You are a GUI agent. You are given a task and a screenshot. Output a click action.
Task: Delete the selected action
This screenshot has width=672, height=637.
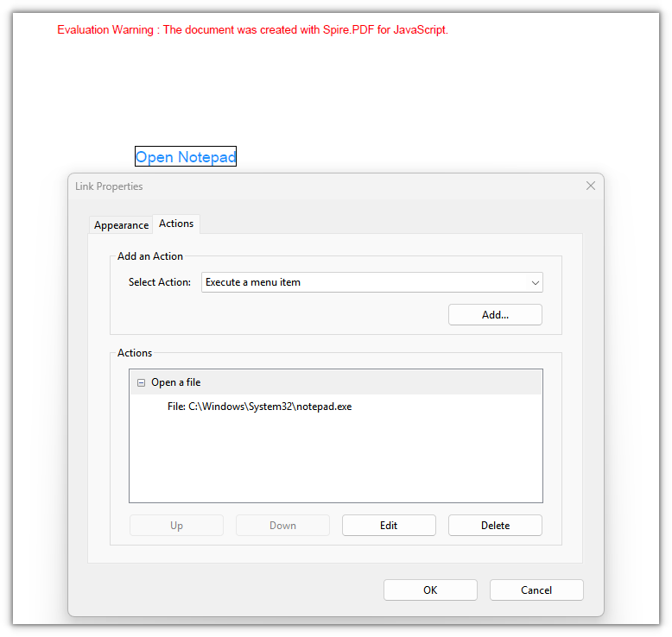[495, 525]
